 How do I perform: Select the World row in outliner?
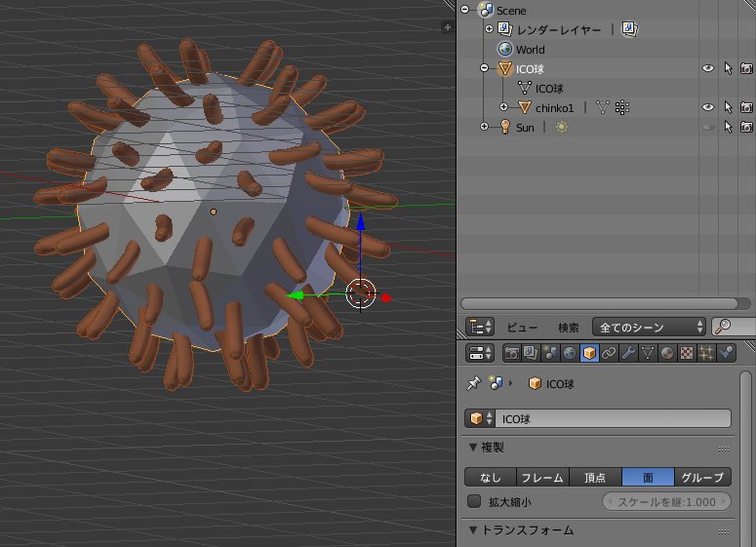pos(606,49)
